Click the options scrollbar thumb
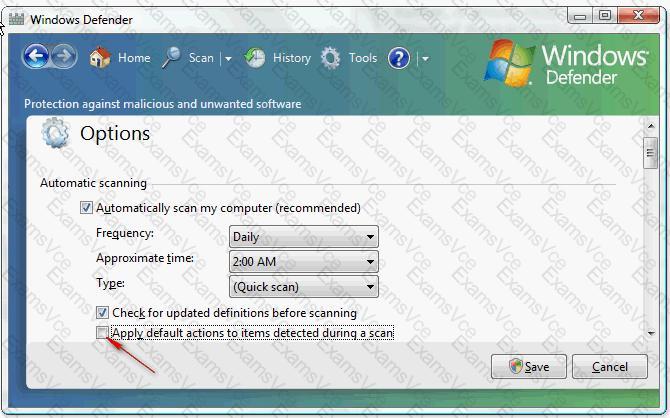 point(650,153)
